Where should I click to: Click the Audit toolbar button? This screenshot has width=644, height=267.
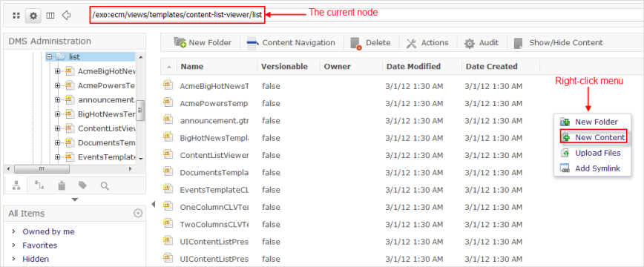coord(482,43)
